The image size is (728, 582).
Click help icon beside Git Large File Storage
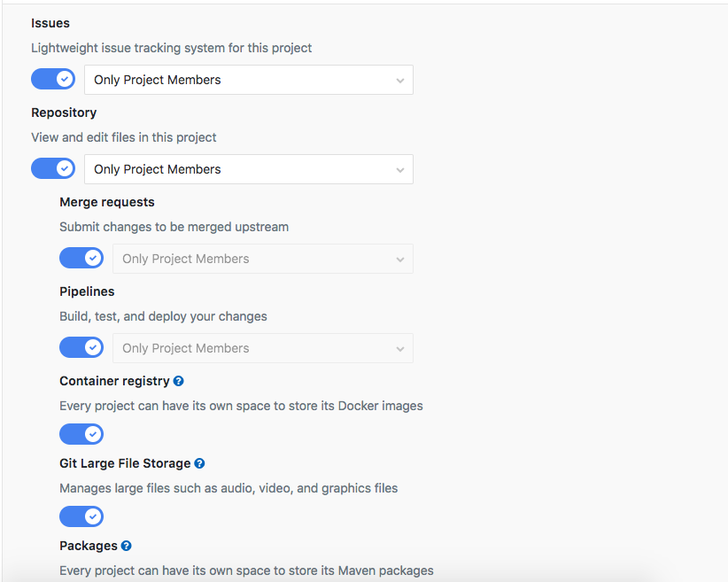point(200,463)
